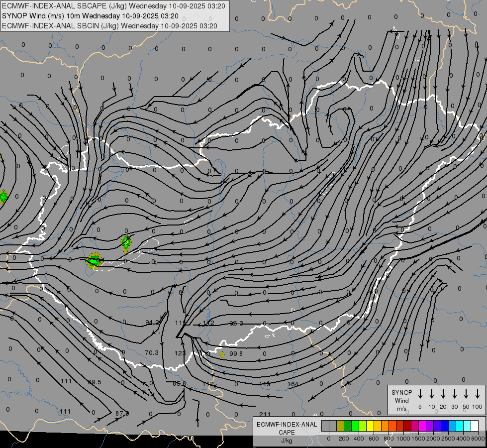Pick the cyan swatch above 4000

(x=459, y=426)
